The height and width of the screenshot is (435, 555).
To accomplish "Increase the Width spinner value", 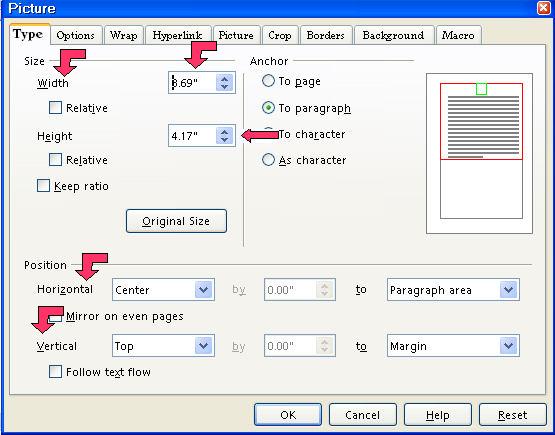I will coord(224,79).
